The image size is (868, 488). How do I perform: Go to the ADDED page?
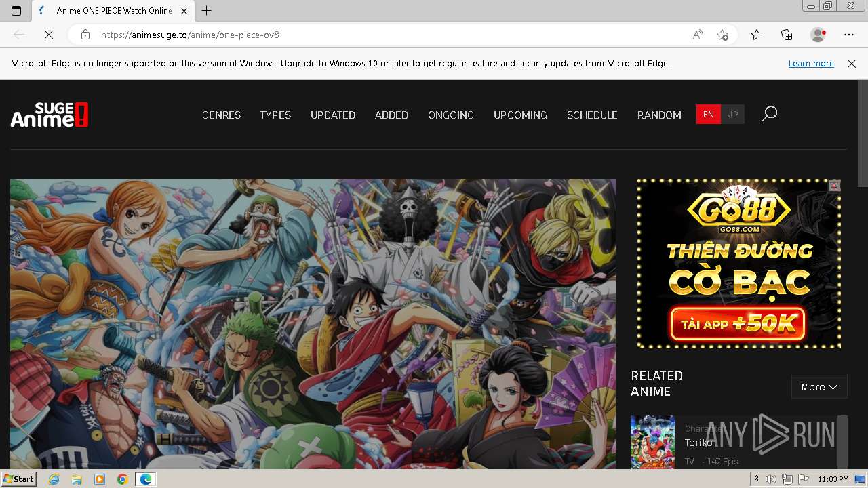tap(391, 115)
